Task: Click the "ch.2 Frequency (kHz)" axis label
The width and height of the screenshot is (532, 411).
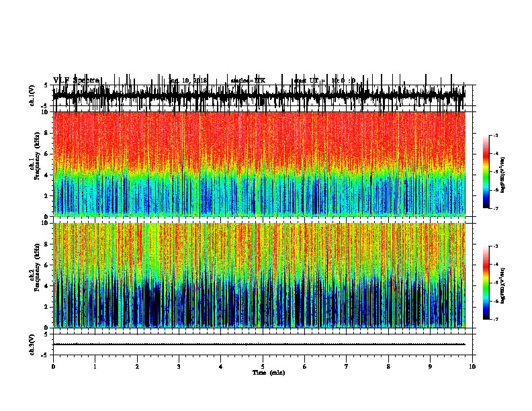Action: [x=35, y=267]
